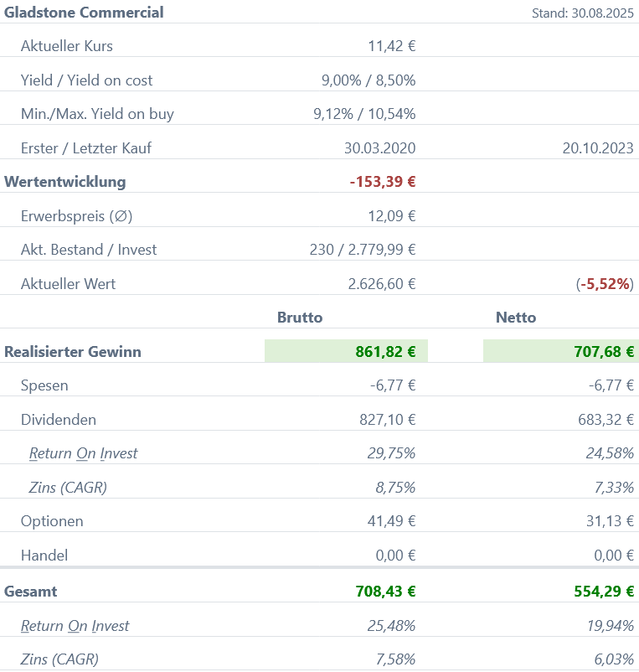Select the Realisierter Gewinn heading
The image size is (639, 672).
[x=73, y=352]
